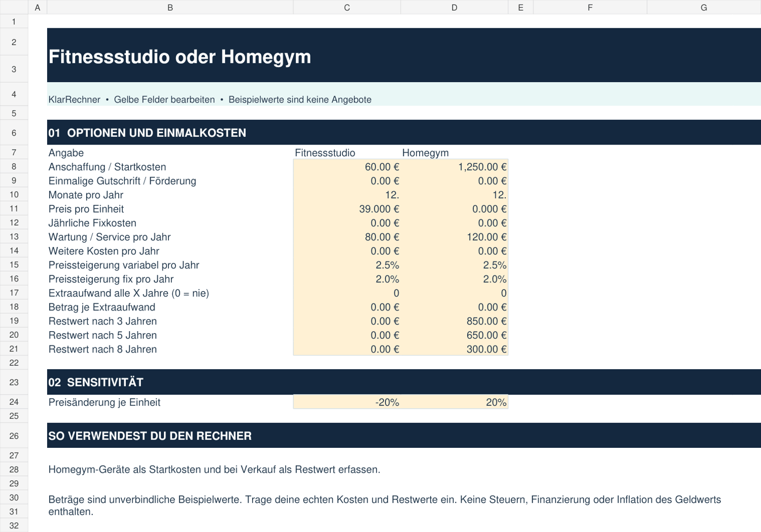Click 'SO VERWENDEST DU DEN RECHNER' heading
This screenshot has height=532, width=761.
click(x=150, y=436)
